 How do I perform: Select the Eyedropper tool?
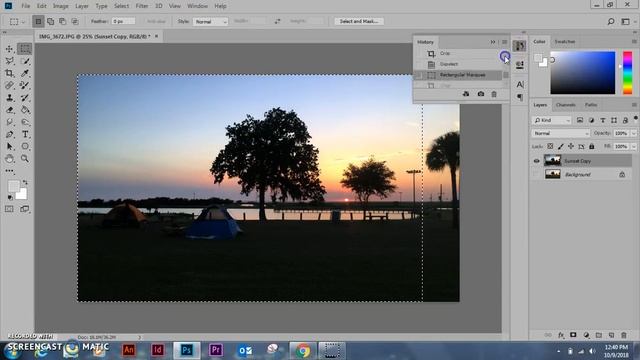(x=24, y=73)
